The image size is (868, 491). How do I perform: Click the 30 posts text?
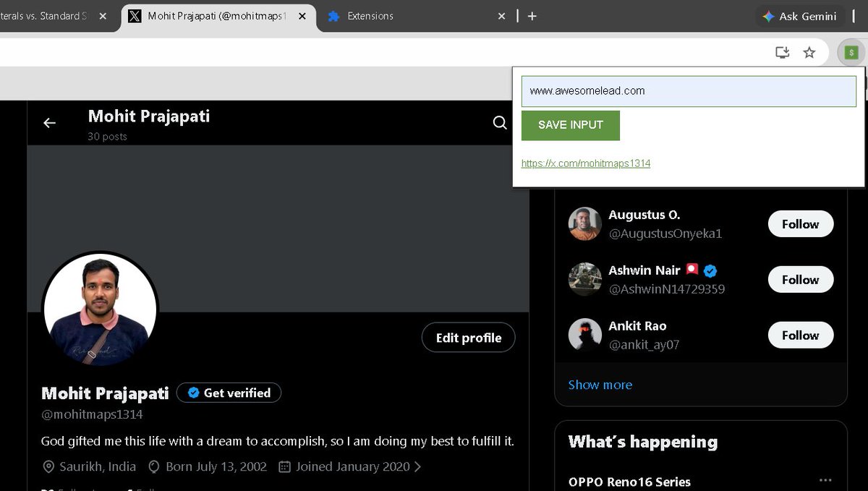click(x=107, y=137)
